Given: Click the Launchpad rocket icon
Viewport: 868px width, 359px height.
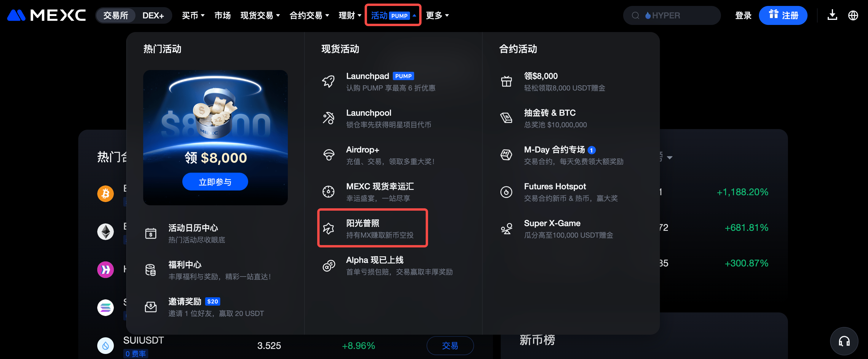Looking at the screenshot, I should pos(328,82).
